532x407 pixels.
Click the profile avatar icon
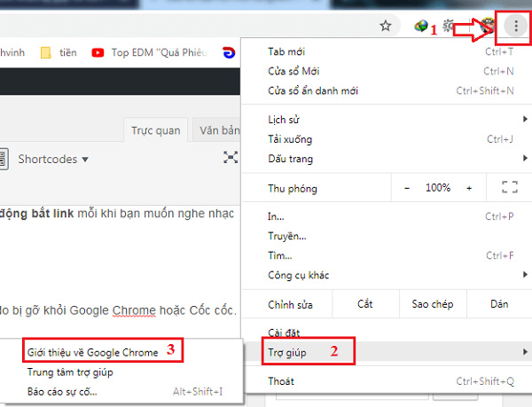click(x=489, y=26)
